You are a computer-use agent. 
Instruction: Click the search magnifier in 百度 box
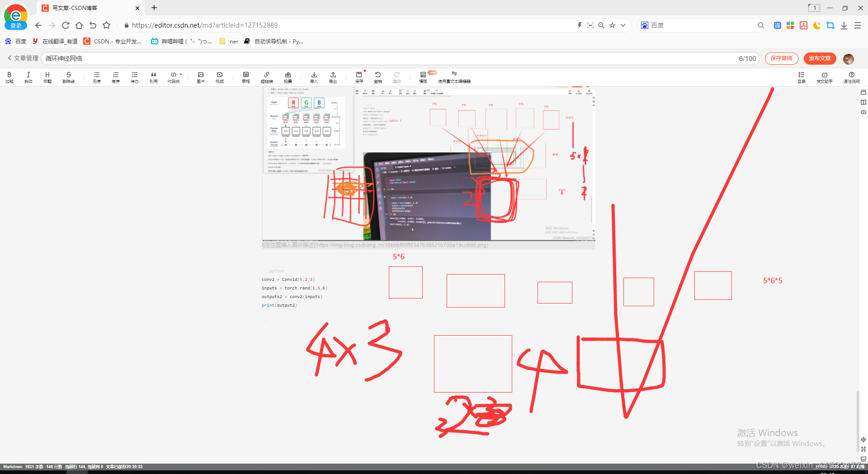[761, 25]
